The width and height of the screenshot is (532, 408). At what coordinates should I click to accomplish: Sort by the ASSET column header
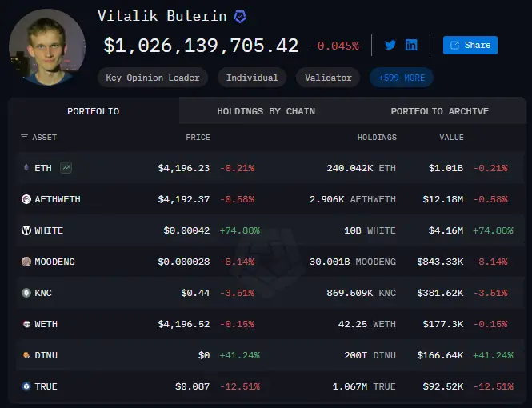tap(45, 138)
